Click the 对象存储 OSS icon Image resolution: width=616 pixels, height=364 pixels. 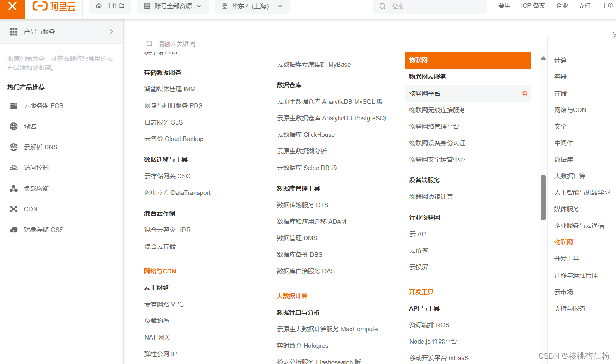coord(14,230)
